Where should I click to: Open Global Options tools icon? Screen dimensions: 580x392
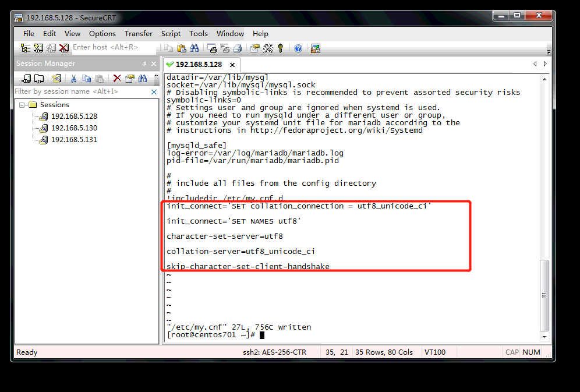tap(268, 48)
